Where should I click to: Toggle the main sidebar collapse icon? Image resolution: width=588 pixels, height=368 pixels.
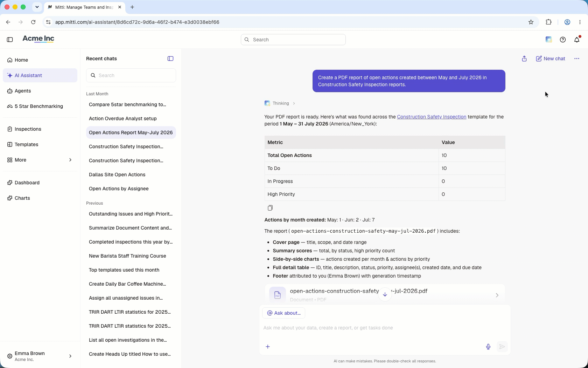[10, 40]
